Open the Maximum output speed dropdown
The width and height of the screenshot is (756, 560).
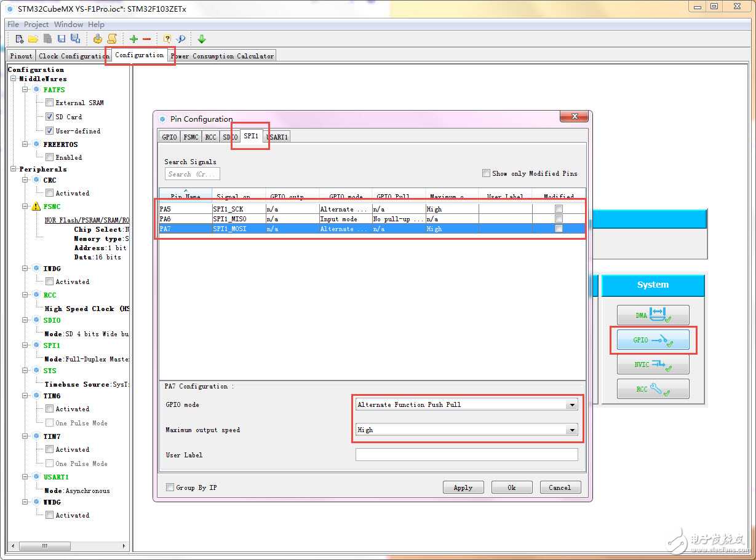point(572,430)
